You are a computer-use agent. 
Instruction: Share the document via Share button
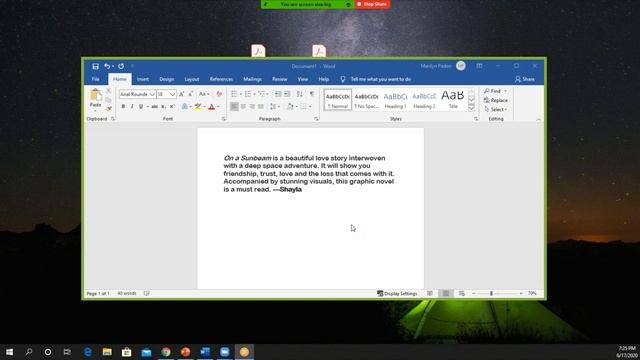tap(524, 79)
